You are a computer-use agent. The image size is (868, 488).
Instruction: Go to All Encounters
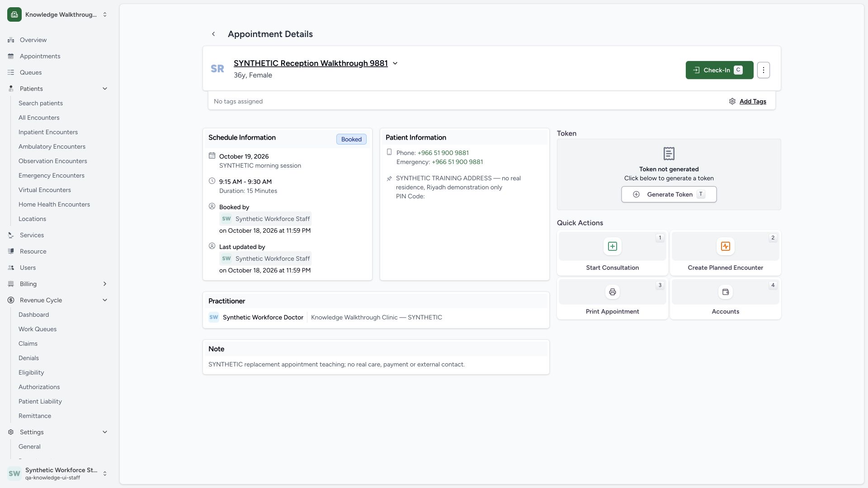pyautogui.click(x=39, y=117)
